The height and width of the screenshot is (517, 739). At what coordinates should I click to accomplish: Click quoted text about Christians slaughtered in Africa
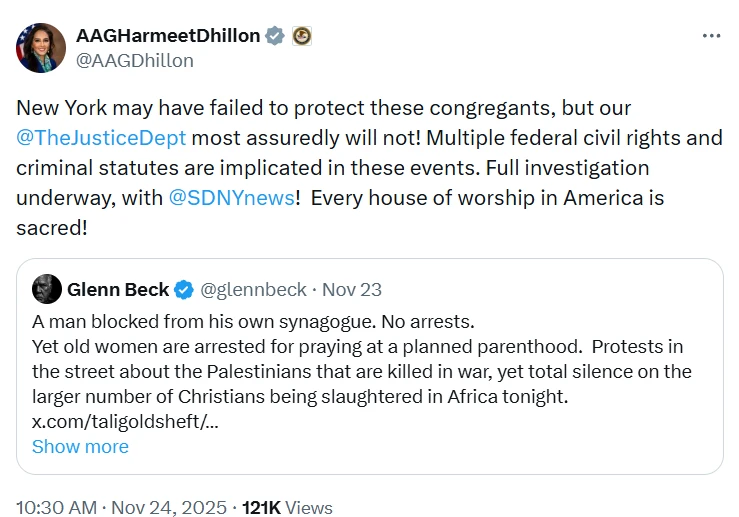(300, 397)
